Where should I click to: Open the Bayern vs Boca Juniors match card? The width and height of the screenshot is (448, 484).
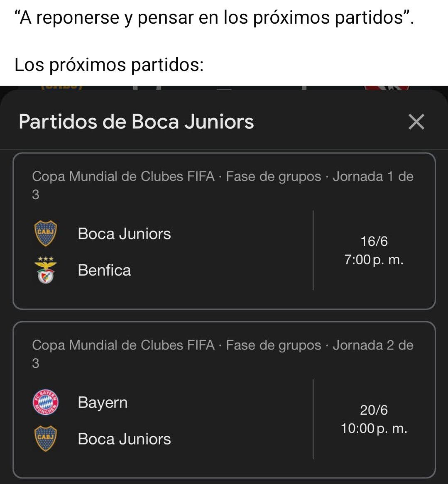(x=224, y=400)
